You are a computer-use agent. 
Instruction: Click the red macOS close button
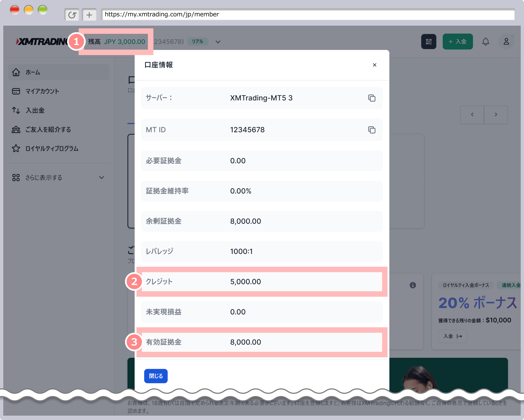point(14,10)
